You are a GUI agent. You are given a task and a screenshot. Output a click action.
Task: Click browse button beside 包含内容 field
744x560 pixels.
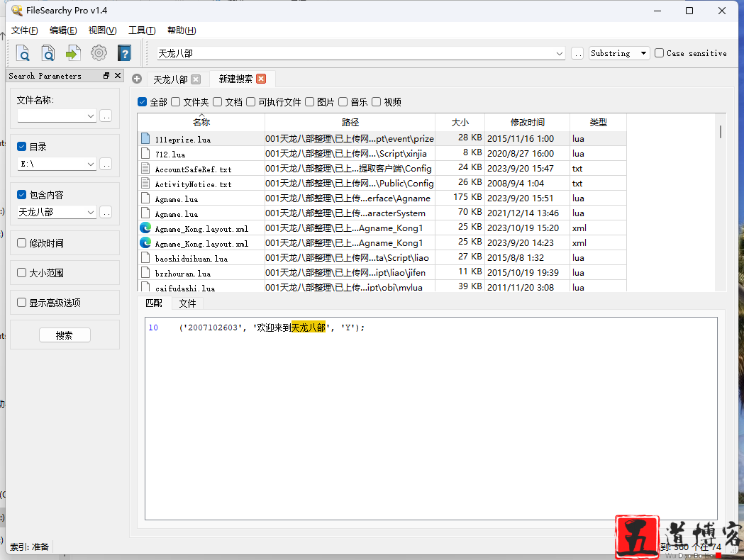(x=106, y=213)
